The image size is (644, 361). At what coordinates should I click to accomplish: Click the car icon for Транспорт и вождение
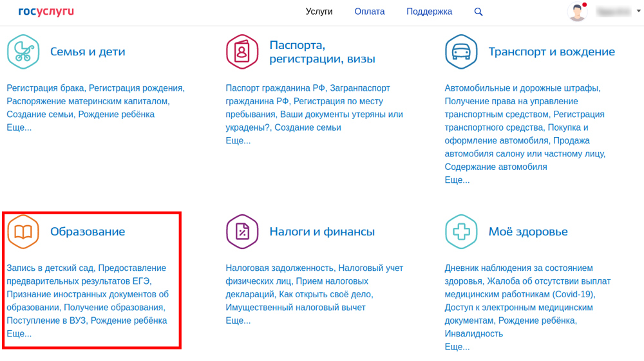[461, 51]
